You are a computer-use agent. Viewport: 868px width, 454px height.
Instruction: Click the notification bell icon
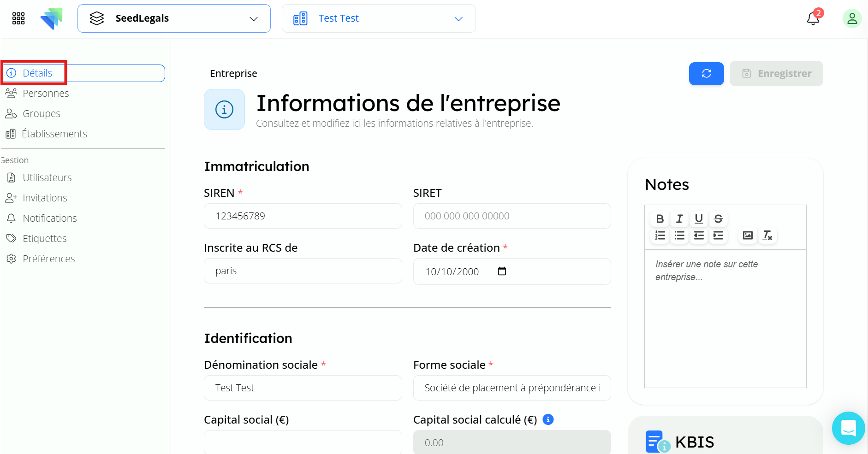click(813, 19)
